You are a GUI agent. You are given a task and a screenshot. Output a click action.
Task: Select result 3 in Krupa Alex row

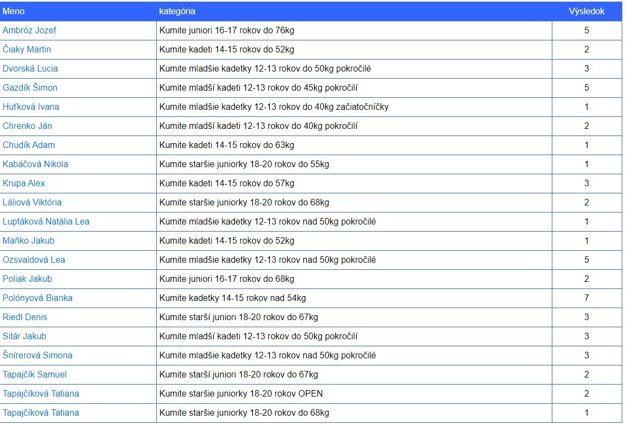pos(587,183)
